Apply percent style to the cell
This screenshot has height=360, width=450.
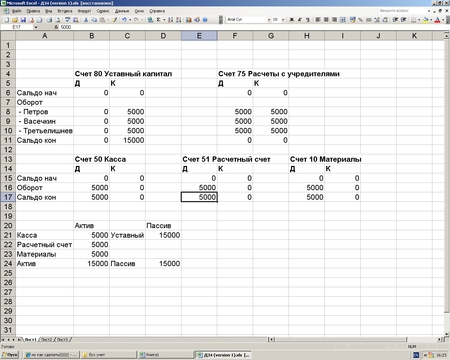[x=360, y=20]
